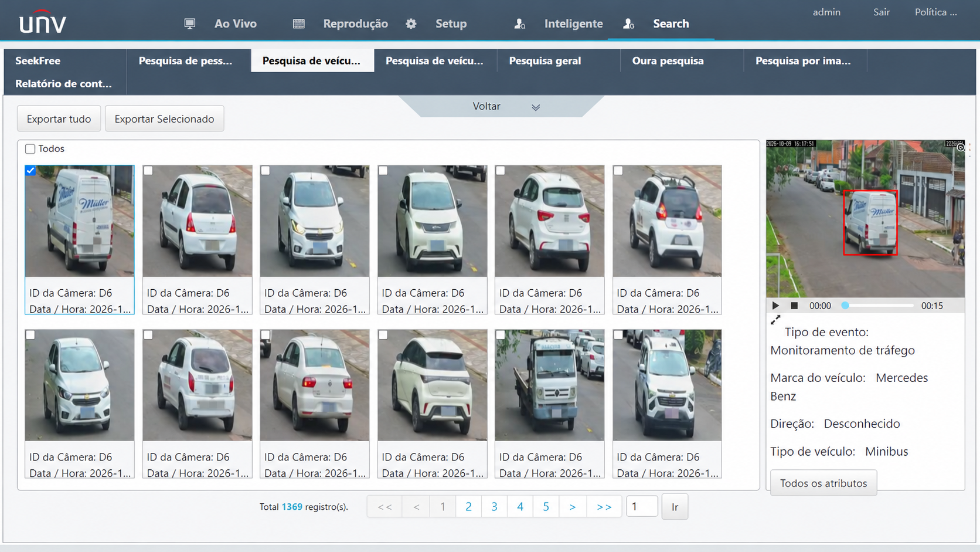Click the Reprodução film icon
The image size is (980, 552).
coord(298,24)
